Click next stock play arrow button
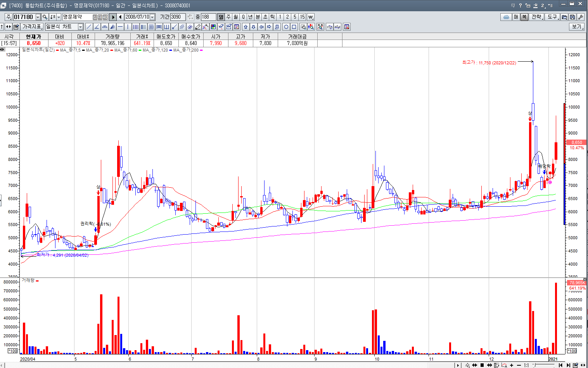The height and width of the screenshot is (368, 588). [112, 17]
